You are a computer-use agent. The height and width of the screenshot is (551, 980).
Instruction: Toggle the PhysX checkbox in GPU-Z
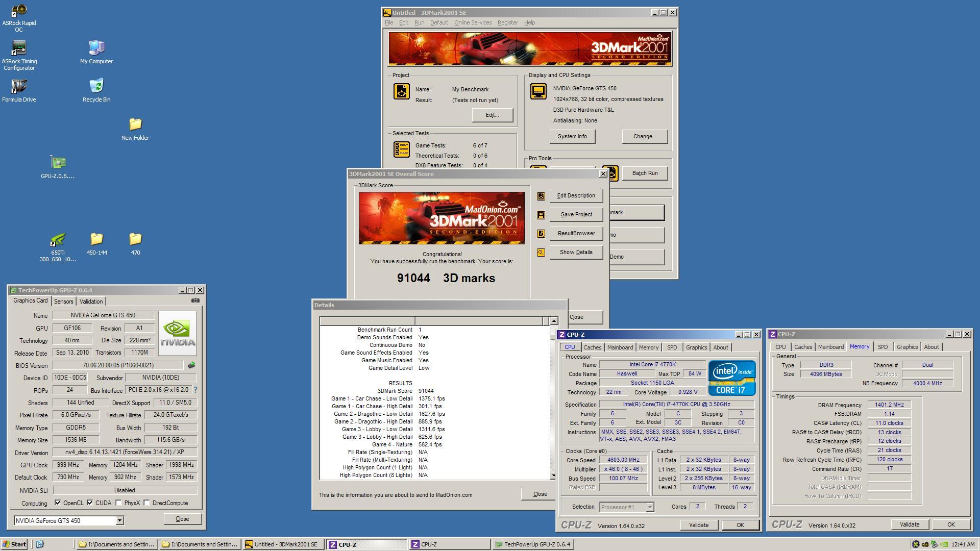pyautogui.click(x=118, y=503)
